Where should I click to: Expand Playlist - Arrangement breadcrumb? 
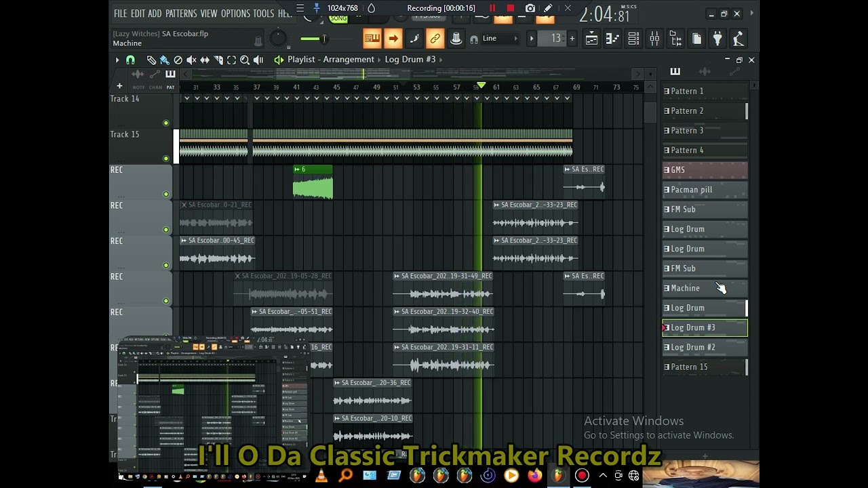coord(330,60)
